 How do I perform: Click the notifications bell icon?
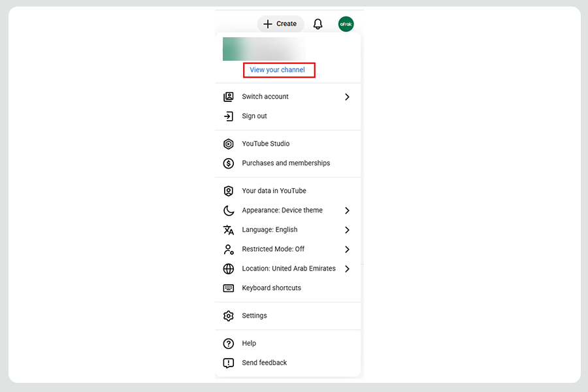tap(318, 24)
